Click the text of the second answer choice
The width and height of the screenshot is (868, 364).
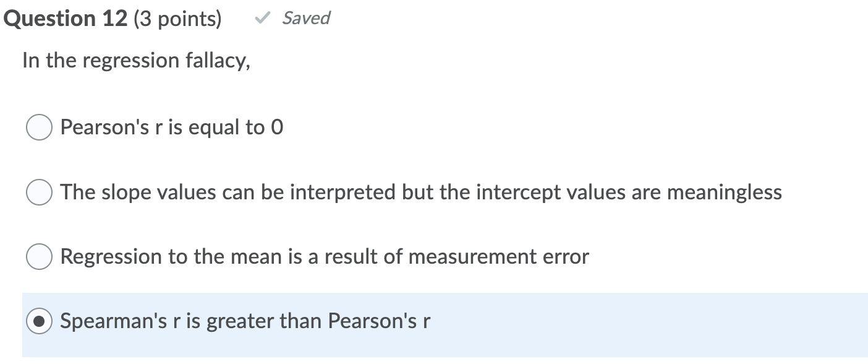point(420,193)
